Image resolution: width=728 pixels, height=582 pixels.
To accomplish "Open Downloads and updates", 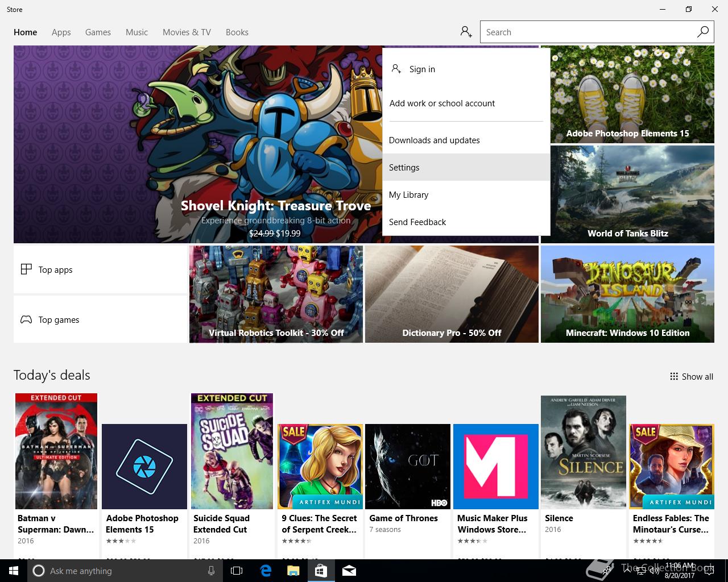I will click(x=466, y=140).
